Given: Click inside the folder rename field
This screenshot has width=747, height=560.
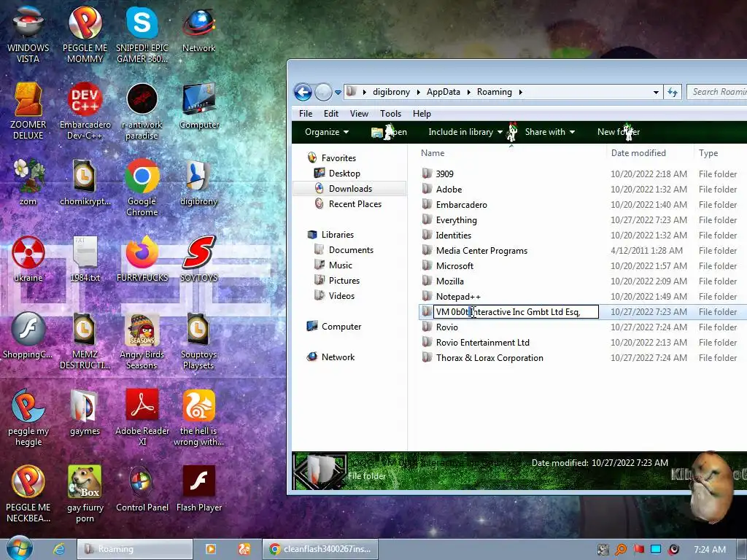Looking at the screenshot, I should [x=516, y=312].
